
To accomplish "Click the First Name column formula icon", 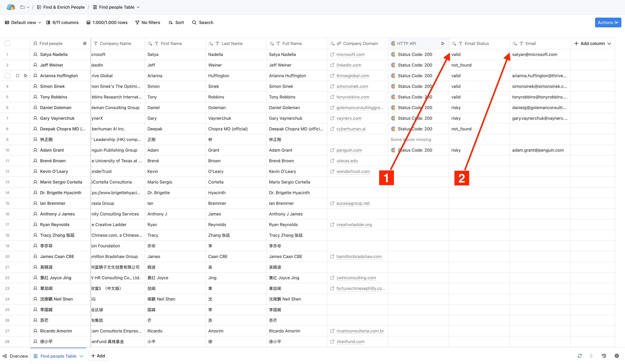I will pyautogui.click(x=150, y=44).
